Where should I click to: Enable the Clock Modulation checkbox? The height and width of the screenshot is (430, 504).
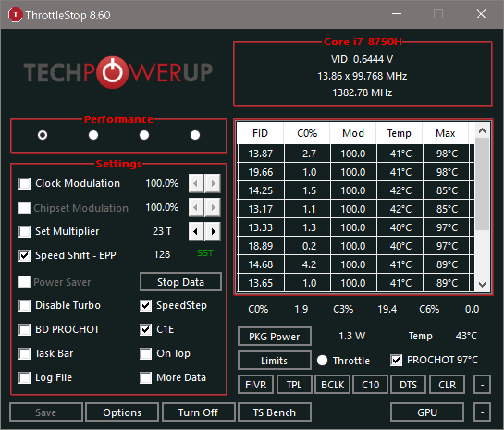(x=25, y=184)
